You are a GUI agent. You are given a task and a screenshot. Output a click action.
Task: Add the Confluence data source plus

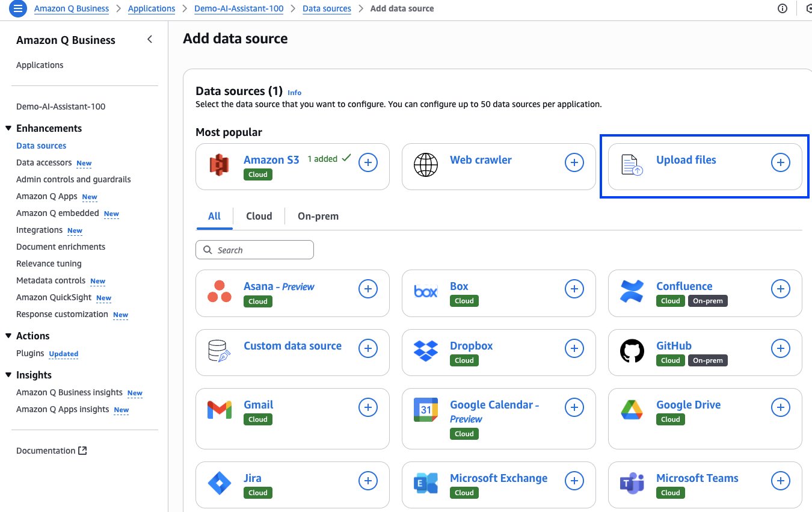(x=781, y=289)
